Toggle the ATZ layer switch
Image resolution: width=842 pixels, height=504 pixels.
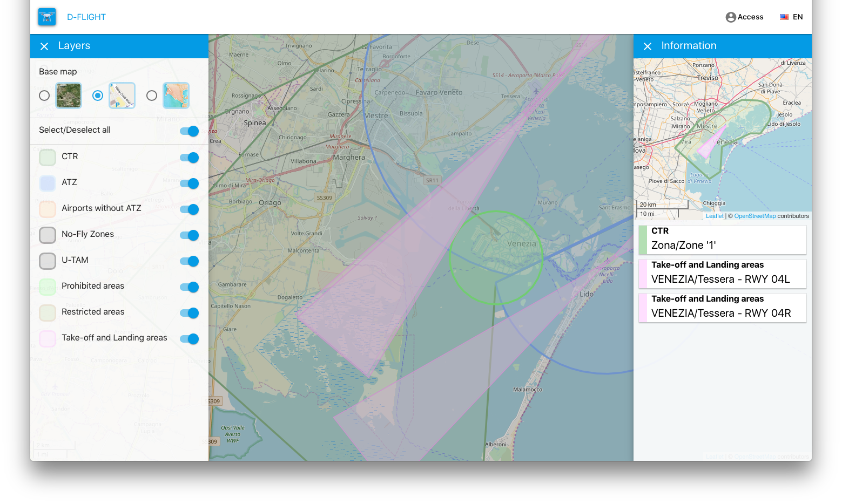tap(190, 183)
